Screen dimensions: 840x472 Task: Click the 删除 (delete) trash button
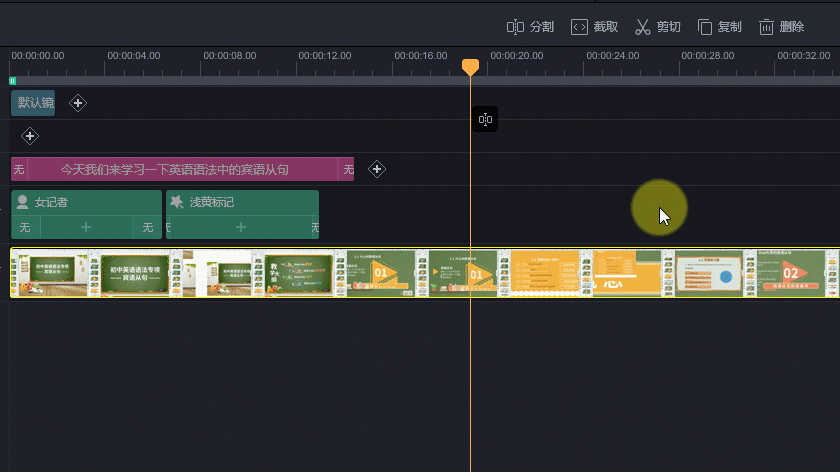tap(781, 27)
